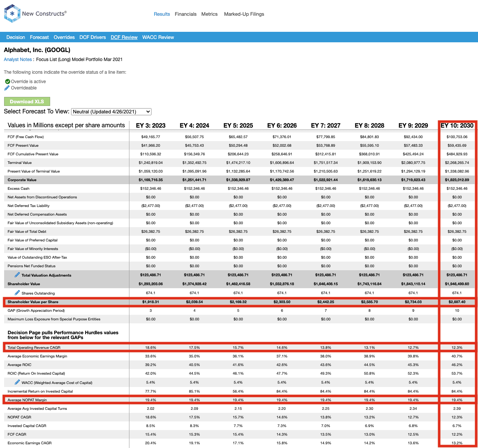Click GAP (Growth Appreciation Period) label
The image size is (478, 448).
(x=36, y=311)
